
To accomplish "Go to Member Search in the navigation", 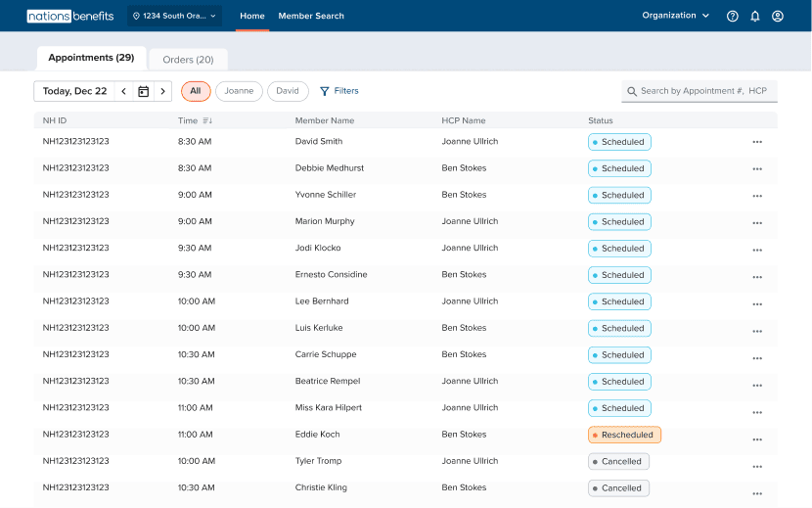I will click(311, 16).
